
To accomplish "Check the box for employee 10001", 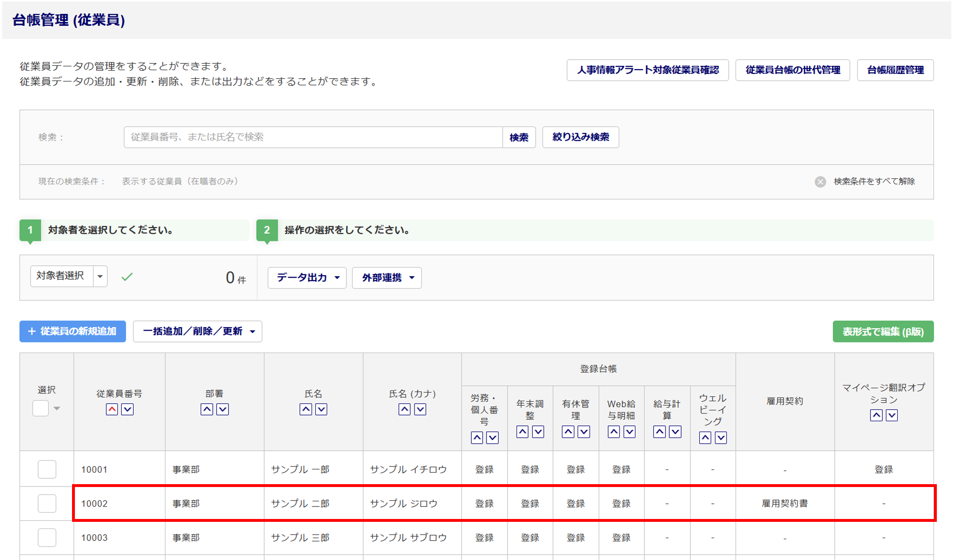I will click(x=47, y=469).
